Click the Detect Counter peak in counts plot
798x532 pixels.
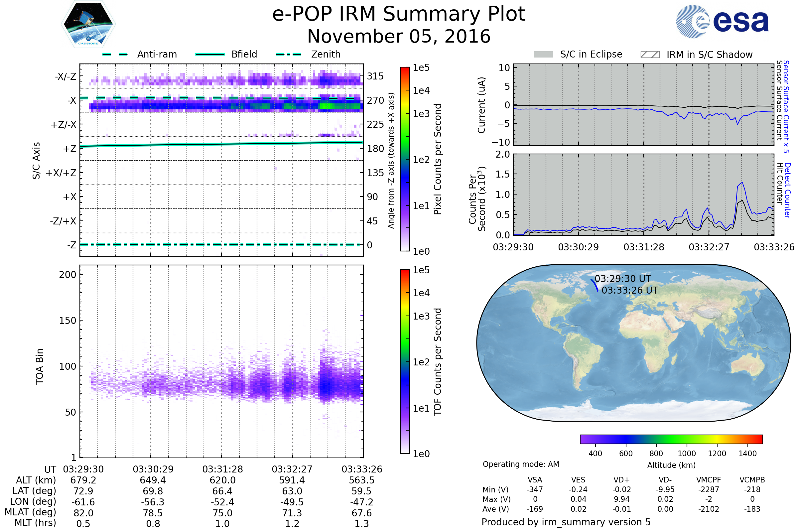pos(742,183)
